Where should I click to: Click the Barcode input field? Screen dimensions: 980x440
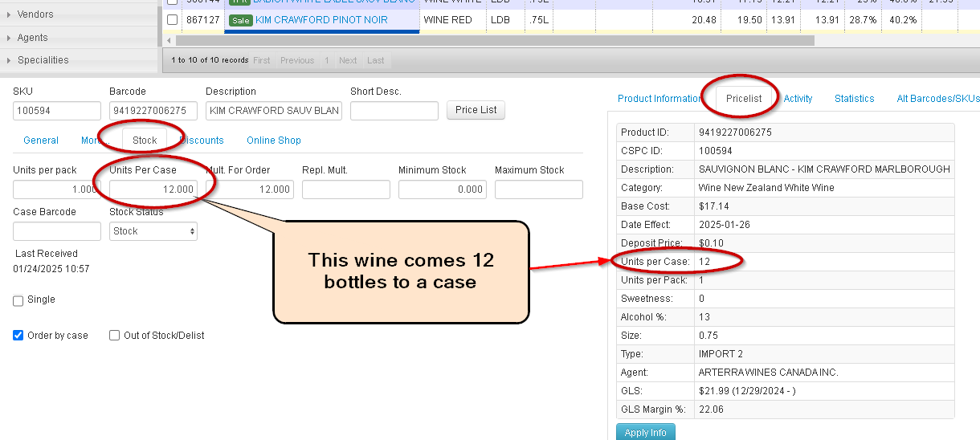coord(153,111)
